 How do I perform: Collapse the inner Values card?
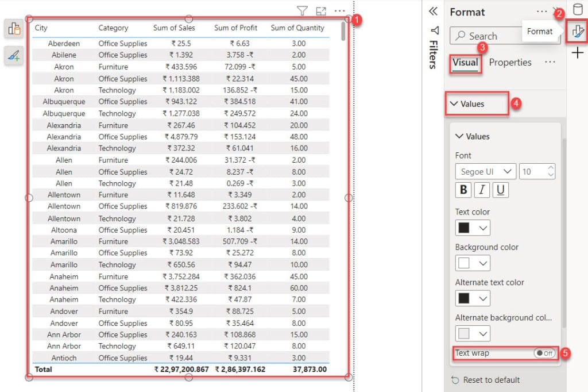[x=459, y=136]
